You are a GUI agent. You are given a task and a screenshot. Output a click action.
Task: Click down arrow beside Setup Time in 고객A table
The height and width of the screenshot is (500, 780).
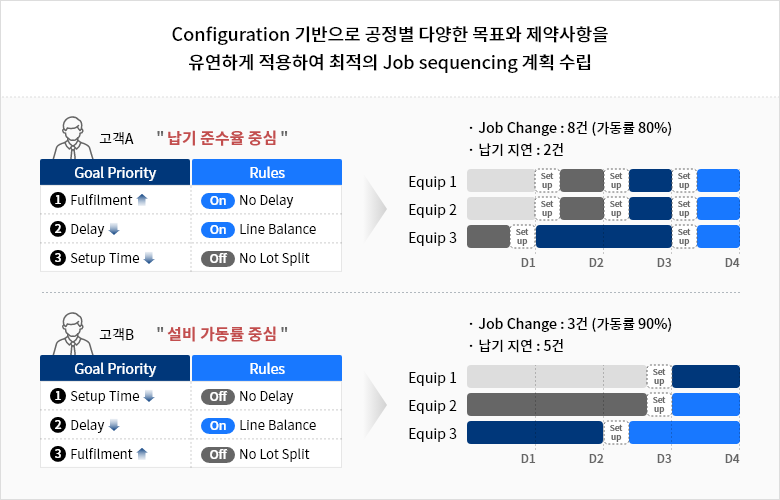[149, 258]
